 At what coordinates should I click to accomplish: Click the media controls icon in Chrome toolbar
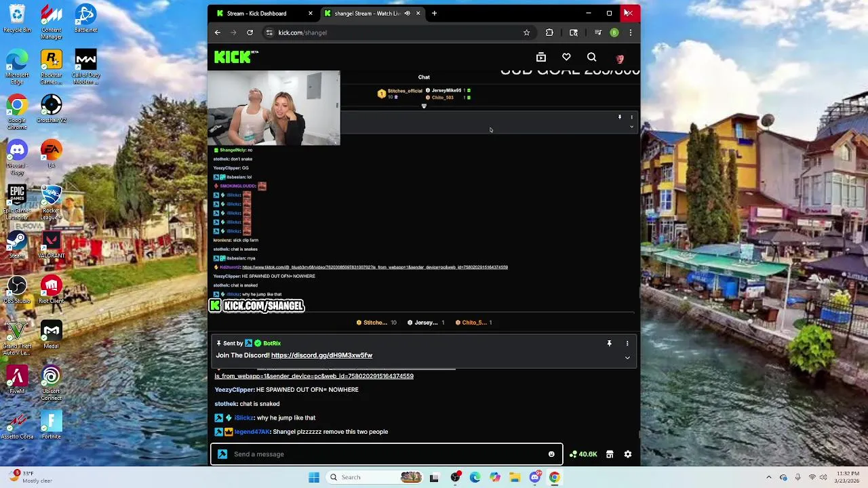tap(598, 33)
